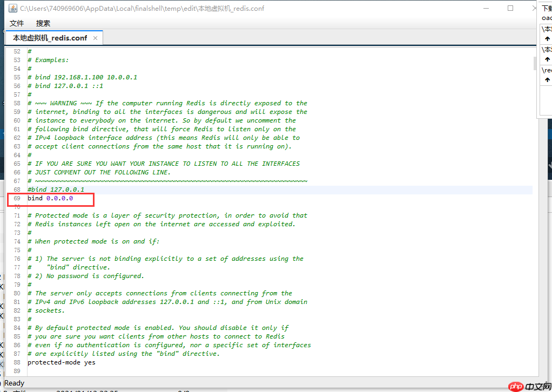This screenshot has height=392, width=552.
Task: Click 'protected-mode yes' on line 88
Action: pyautogui.click(x=61, y=362)
